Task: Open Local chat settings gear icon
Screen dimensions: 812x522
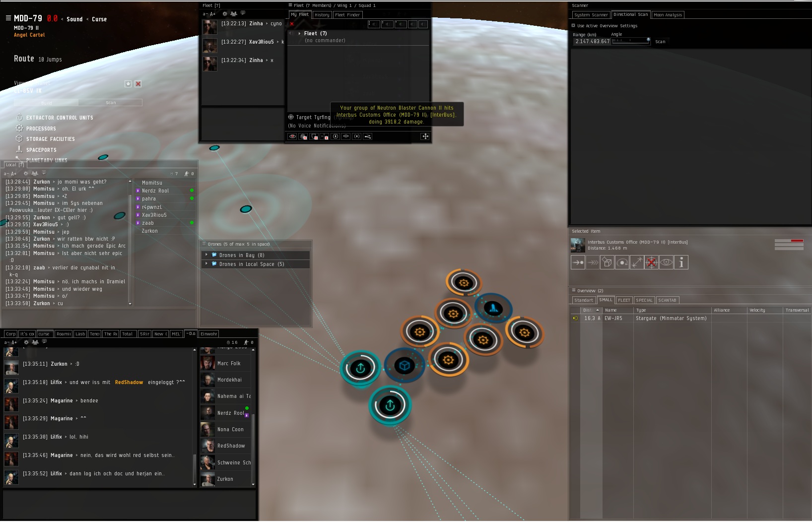Action: pos(26,173)
